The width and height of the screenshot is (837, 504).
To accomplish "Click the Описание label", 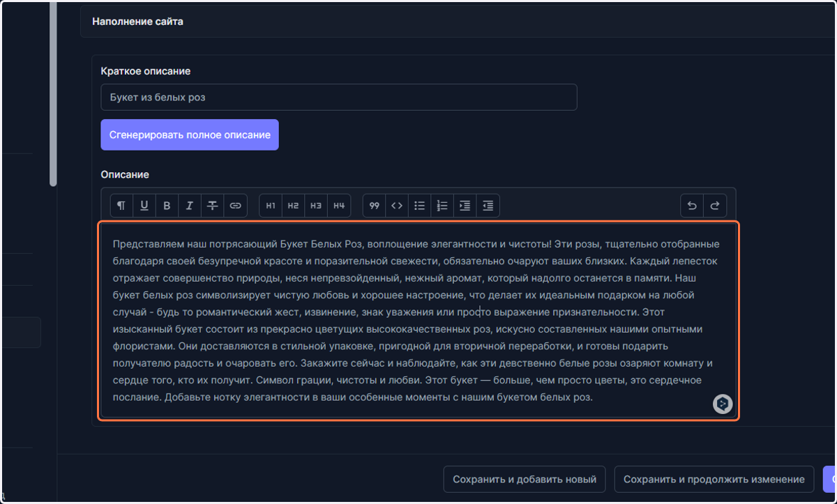I will click(x=125, y=174).
